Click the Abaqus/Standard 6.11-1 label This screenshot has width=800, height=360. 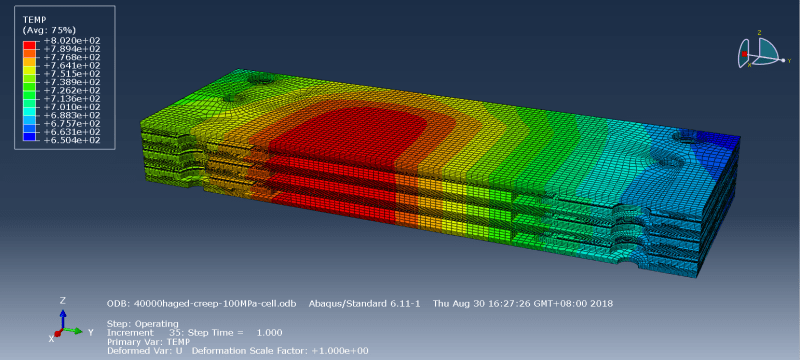click(364, 304)
